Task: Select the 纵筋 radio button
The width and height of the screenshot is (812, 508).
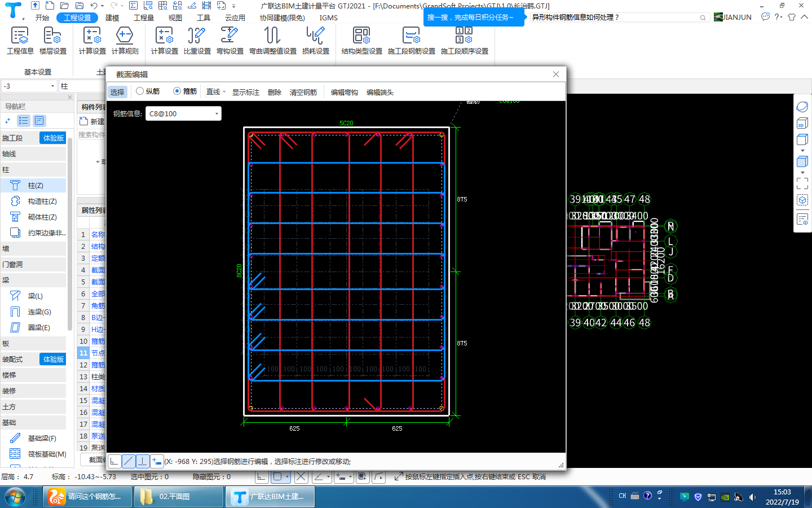Action: pyautogui.click(x=148, y=91)
